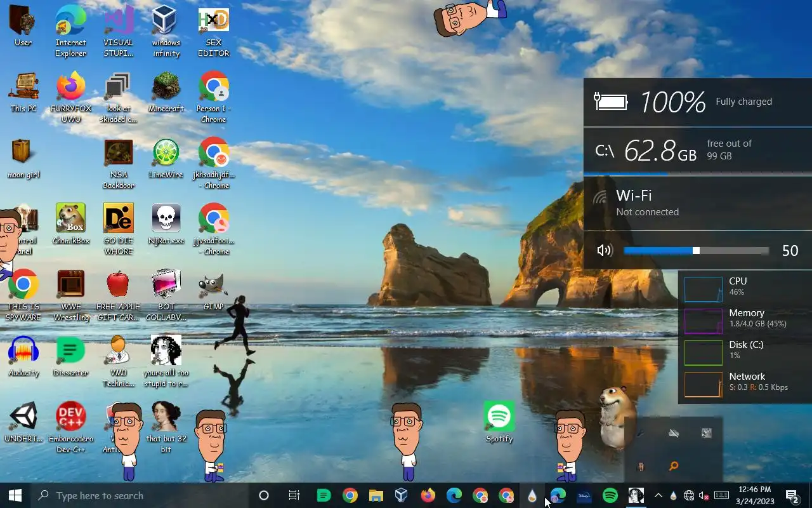
Task: Click the 100% Fully charged battery widget
Action: click(698, 102)
